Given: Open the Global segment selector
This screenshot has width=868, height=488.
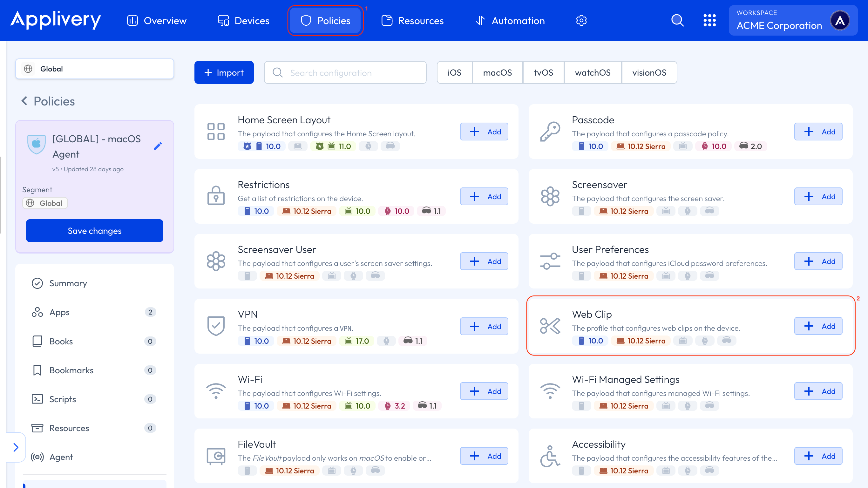Looking at the screenshot, I should tap(95, 69).
